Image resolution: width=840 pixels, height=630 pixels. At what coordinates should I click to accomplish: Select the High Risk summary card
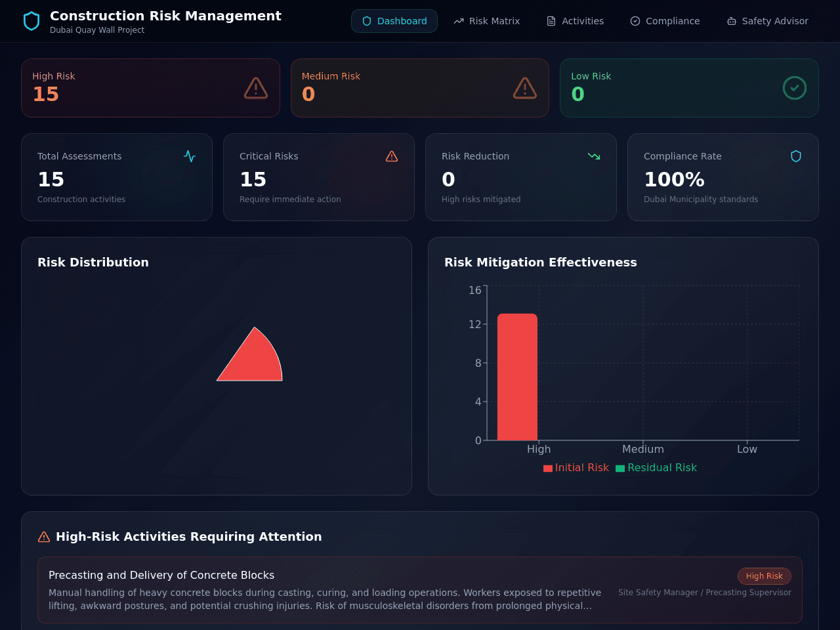tap(150, 88)
